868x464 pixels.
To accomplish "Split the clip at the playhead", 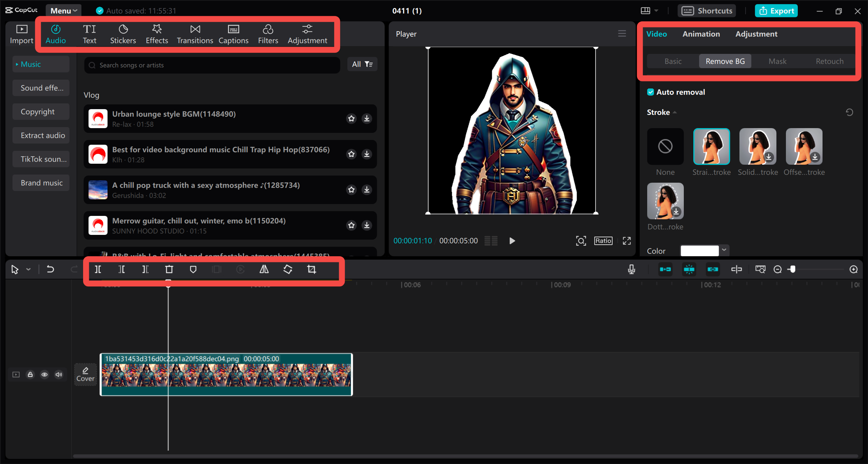I will [x=98, y=269].
